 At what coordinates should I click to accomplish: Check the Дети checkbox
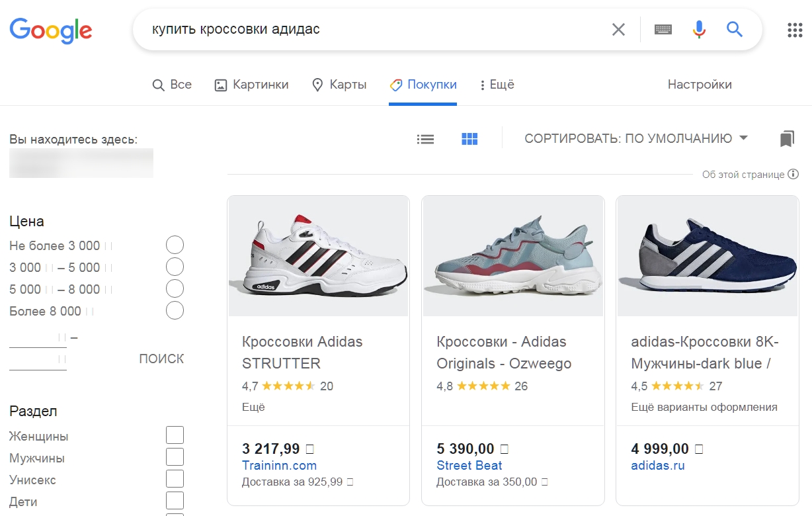point(175,501)
